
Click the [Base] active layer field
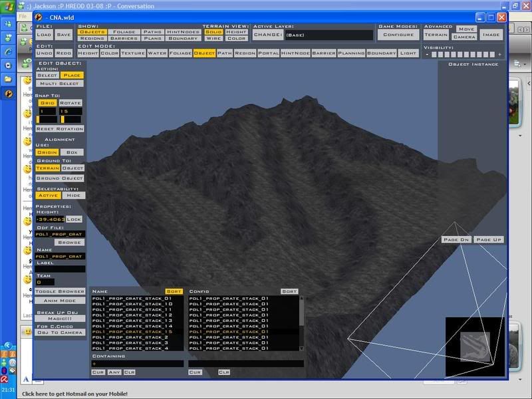pyautogui.click(x=329, y=35)
